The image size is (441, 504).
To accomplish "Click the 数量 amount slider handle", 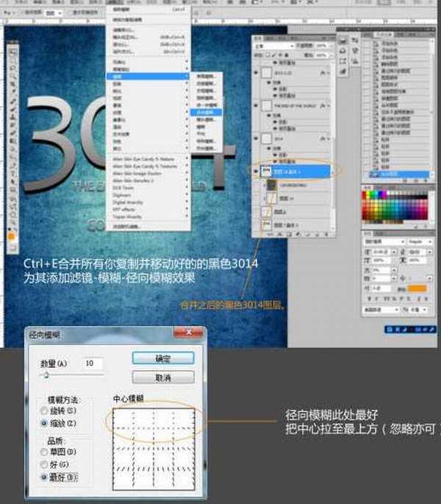I will 46,375.
